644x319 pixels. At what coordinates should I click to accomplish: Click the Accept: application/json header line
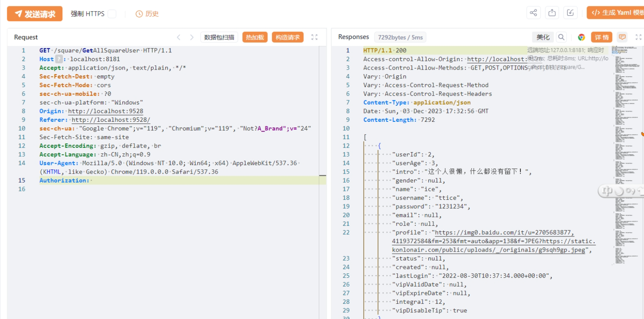pos(113,67)
